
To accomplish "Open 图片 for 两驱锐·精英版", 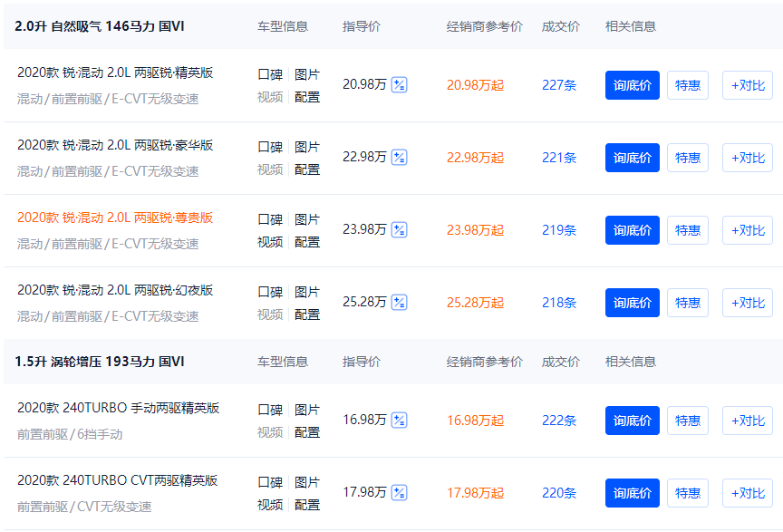I will pyautogui.click(x=307, y=74).
